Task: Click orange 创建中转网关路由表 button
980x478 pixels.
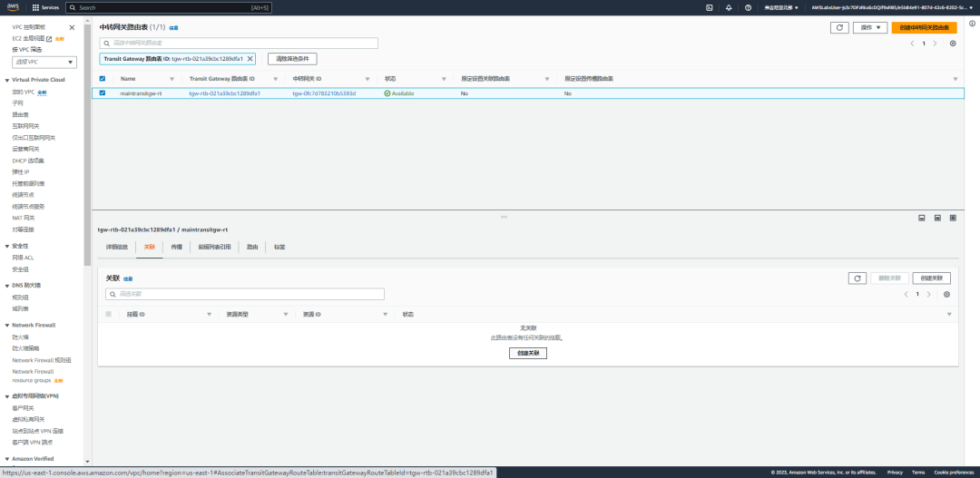Action: click(x=924, y=27)
